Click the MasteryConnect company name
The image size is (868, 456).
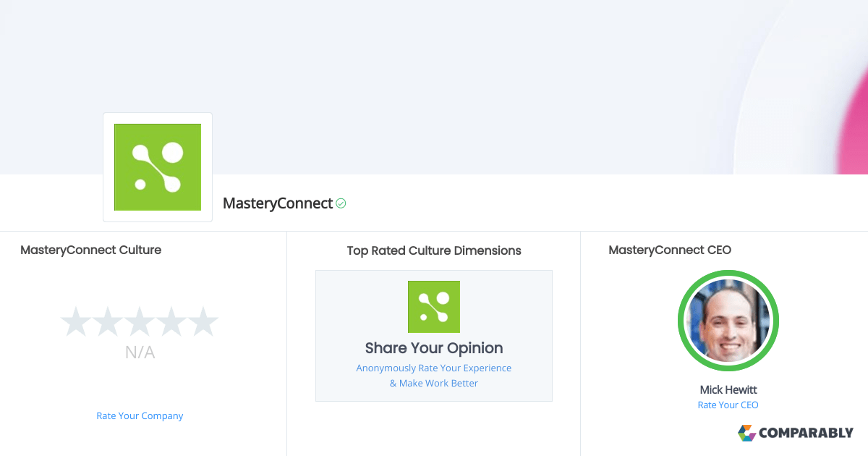pos(276,203)
